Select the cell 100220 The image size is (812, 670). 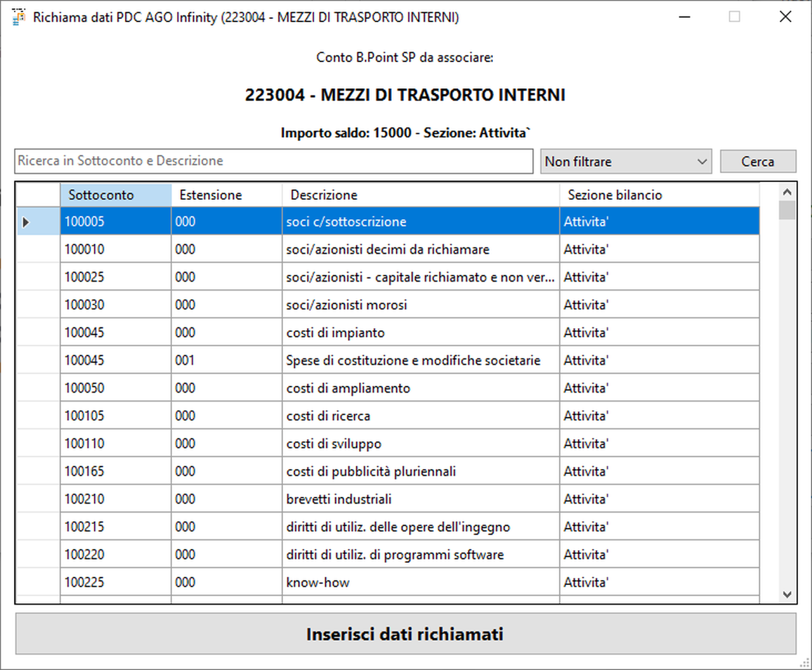116,555
